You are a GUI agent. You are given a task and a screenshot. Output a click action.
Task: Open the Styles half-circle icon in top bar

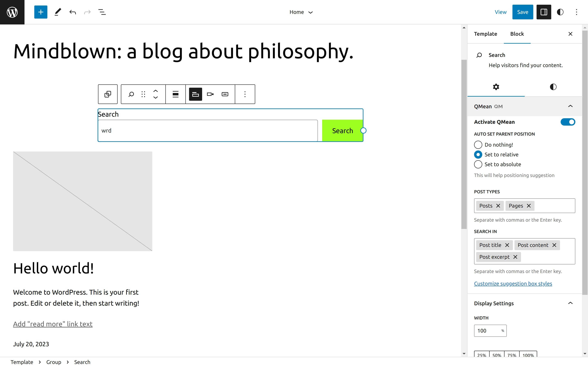(560, 12)
